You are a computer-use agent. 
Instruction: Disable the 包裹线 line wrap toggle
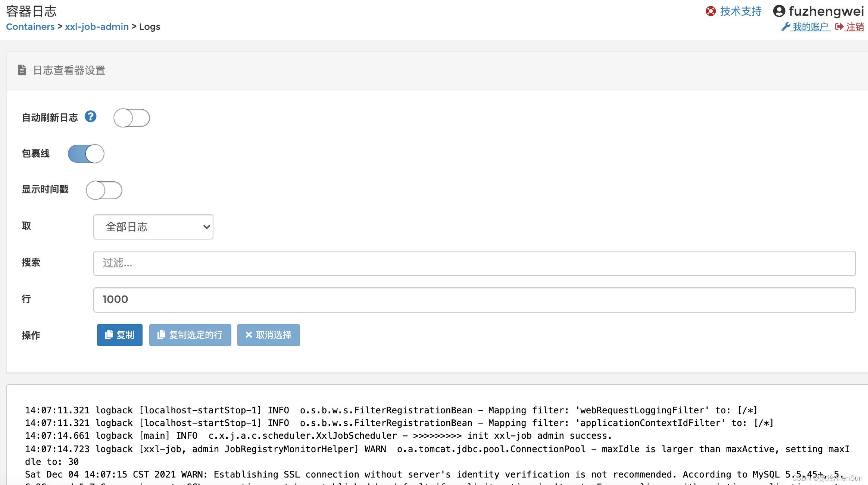[x=86, y=154]
